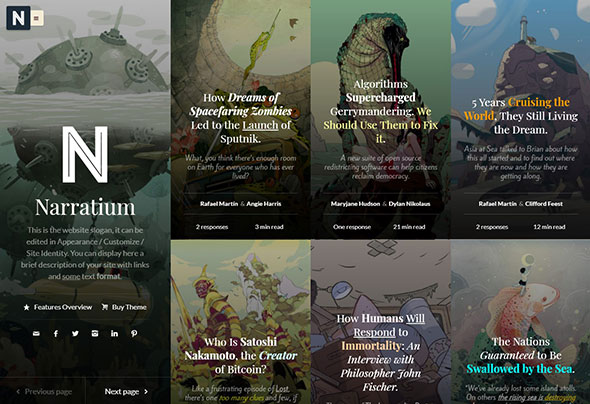Visit the LinkedIn icon

[x=114, y=333]
